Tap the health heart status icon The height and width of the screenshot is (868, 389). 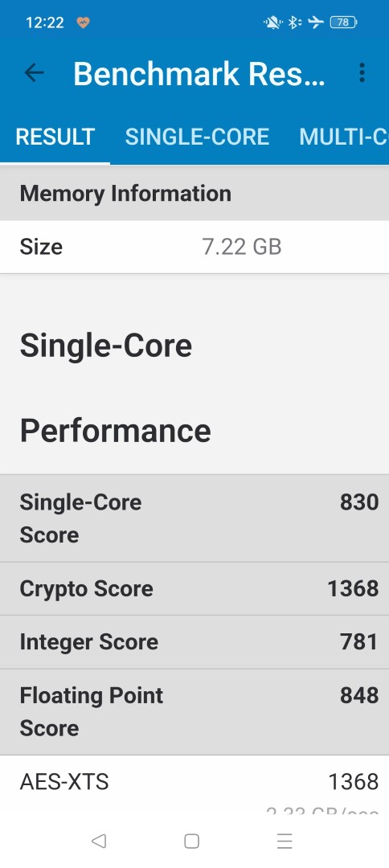83,23
